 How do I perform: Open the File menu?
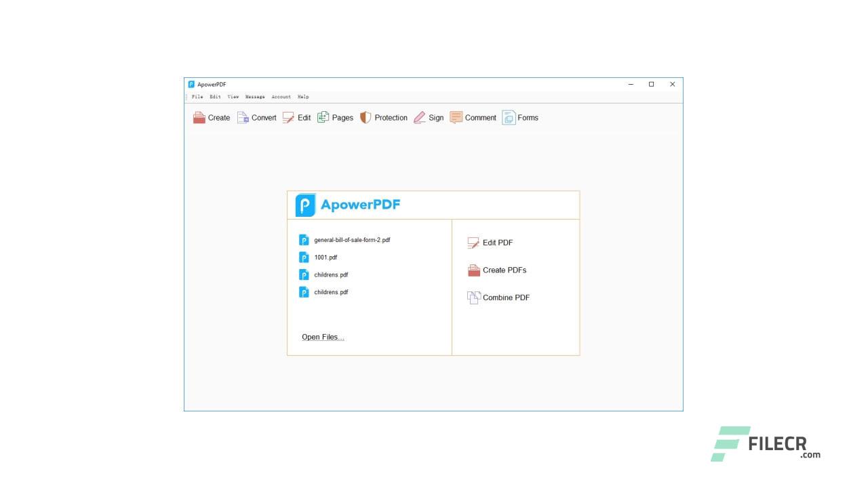(197, 97)
